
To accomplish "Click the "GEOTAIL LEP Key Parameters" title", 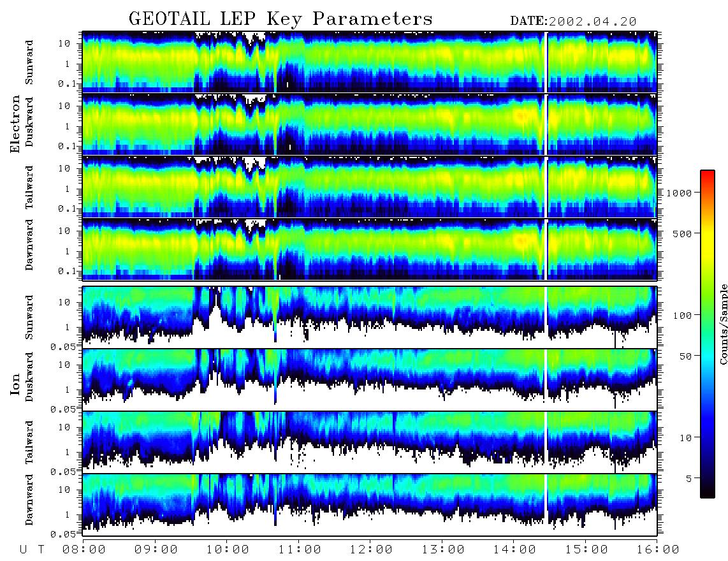I will (x=280, y=19).
